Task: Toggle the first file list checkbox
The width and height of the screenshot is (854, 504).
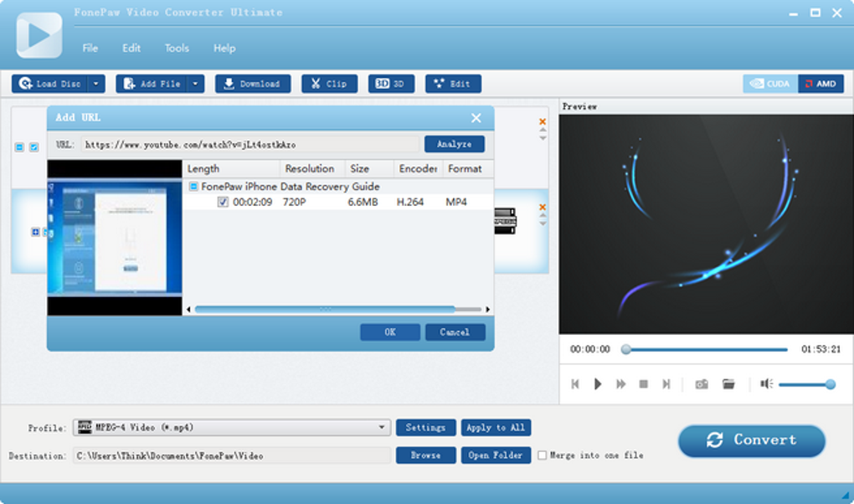Action: click(x=33, y=147)
